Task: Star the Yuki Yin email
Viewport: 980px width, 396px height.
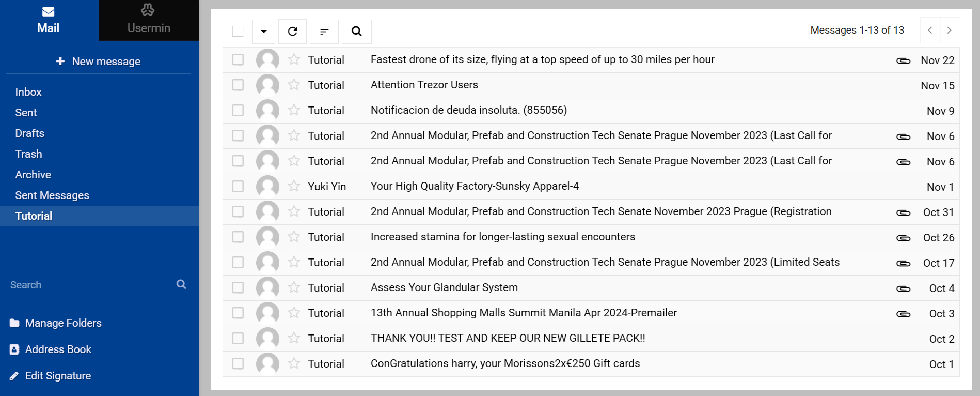Action: [x=294, y=186]
